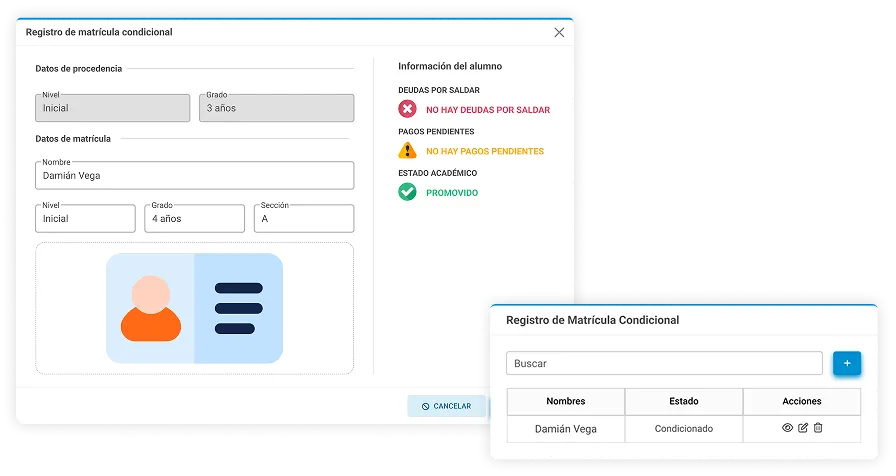Screen dimensions: 896x476
Task: Click the green check academic status icon
Action: tap(407, 192)
